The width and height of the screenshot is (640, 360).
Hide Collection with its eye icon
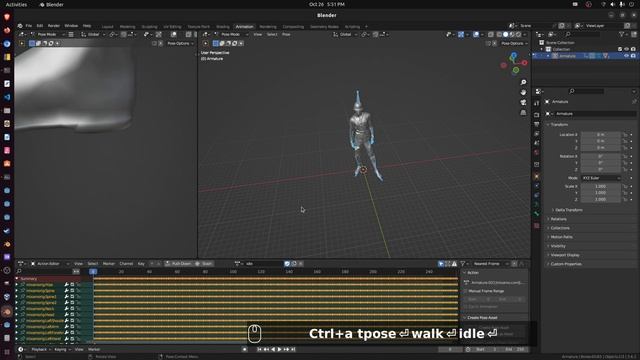(627, 49)
